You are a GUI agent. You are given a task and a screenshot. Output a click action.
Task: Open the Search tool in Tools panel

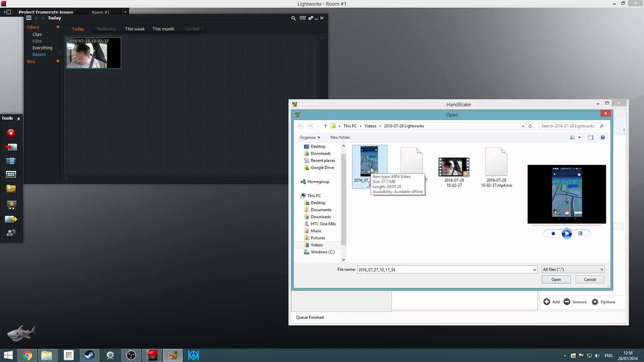11,189
